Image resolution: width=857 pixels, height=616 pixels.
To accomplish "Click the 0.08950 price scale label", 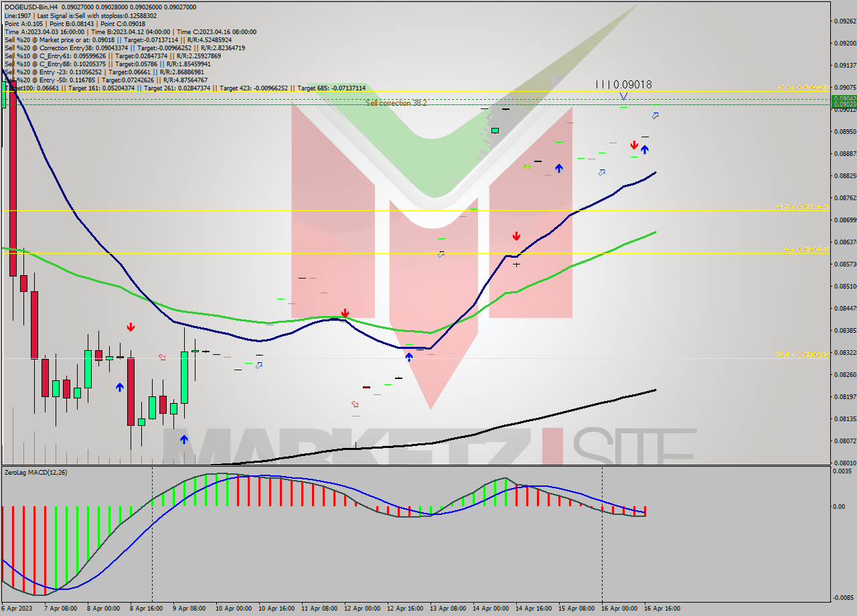I will [x=845, y=132].
